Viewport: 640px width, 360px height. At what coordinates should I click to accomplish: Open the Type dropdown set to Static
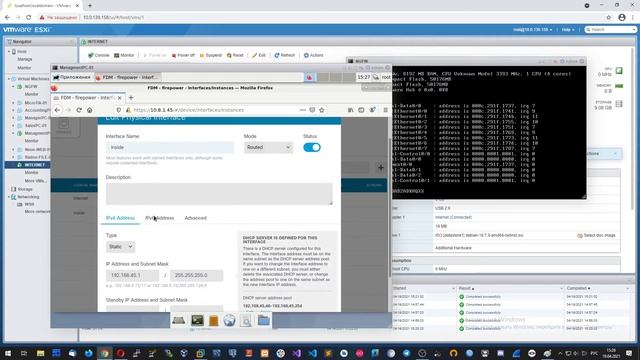tap(120, 247)
